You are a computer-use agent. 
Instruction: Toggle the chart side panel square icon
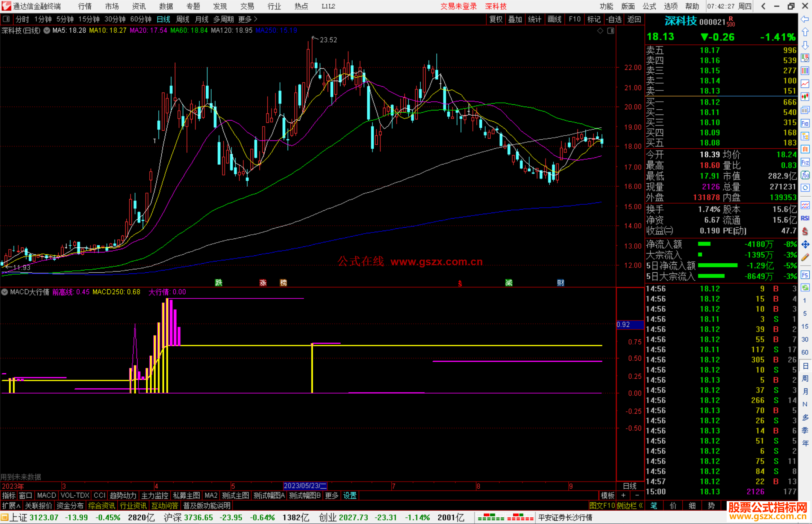(x=611, y=31)
